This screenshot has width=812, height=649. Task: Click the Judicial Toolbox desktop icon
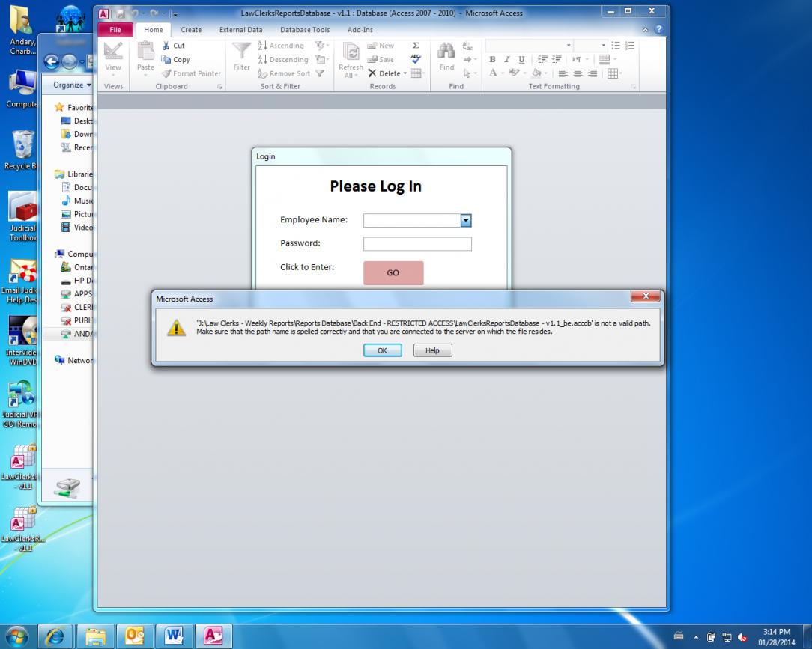22,216
